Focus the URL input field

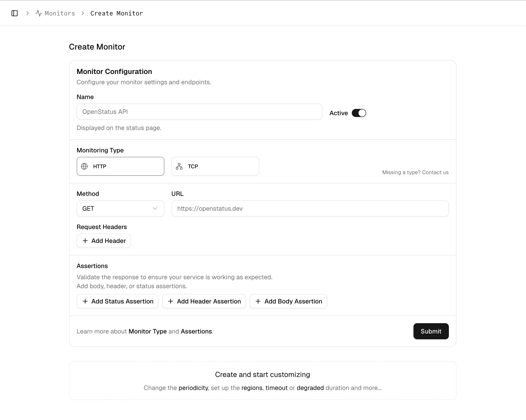(x=310, y=208)
